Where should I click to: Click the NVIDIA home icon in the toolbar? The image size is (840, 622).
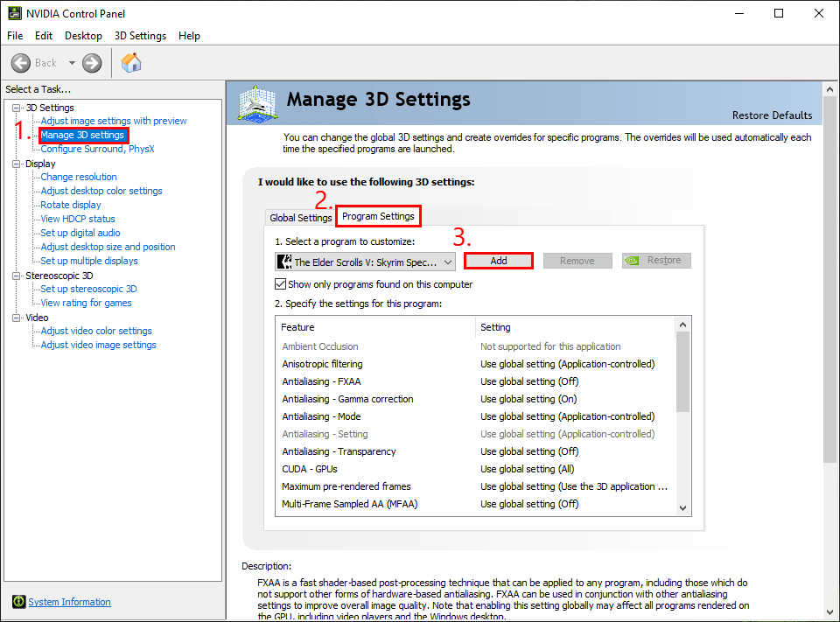tap(131, 62)
